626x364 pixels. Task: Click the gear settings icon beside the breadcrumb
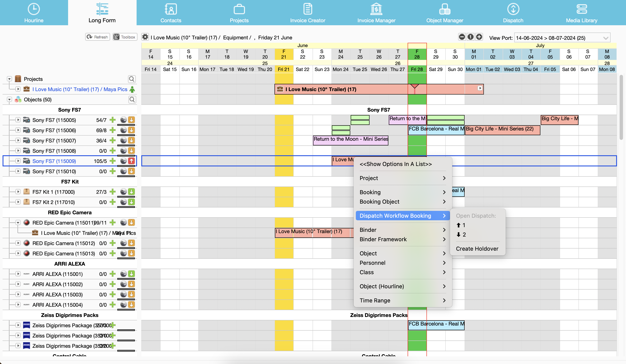tap(145, 37)
